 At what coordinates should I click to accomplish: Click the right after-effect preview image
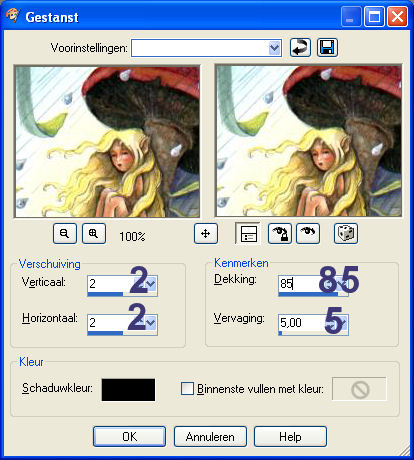(x=309, y=141)
